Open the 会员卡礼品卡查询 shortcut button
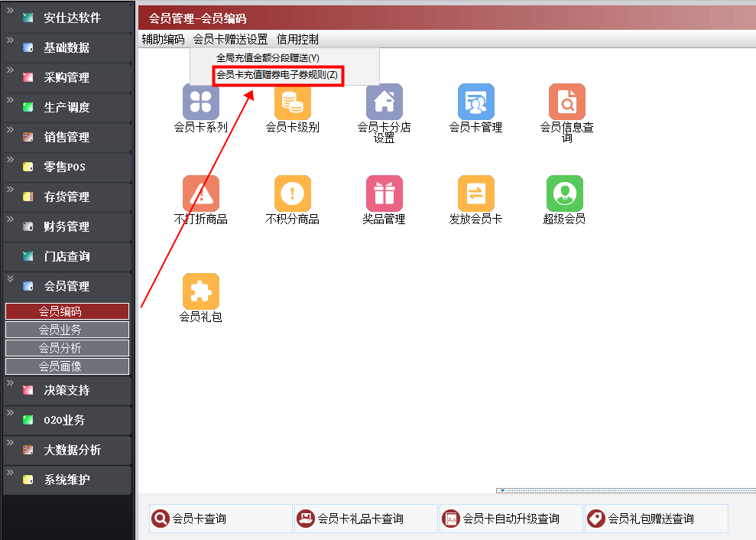Screen dimensions: 756x540 [x=366, y=519]
